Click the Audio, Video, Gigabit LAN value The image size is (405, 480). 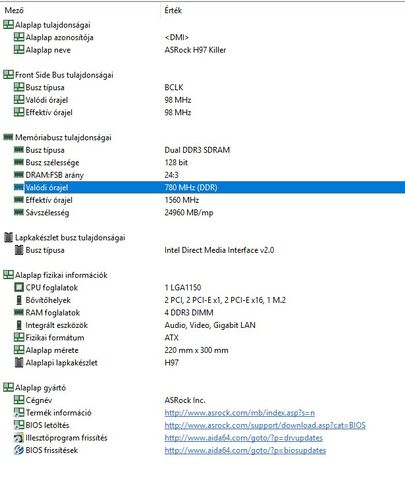point(210,325)
